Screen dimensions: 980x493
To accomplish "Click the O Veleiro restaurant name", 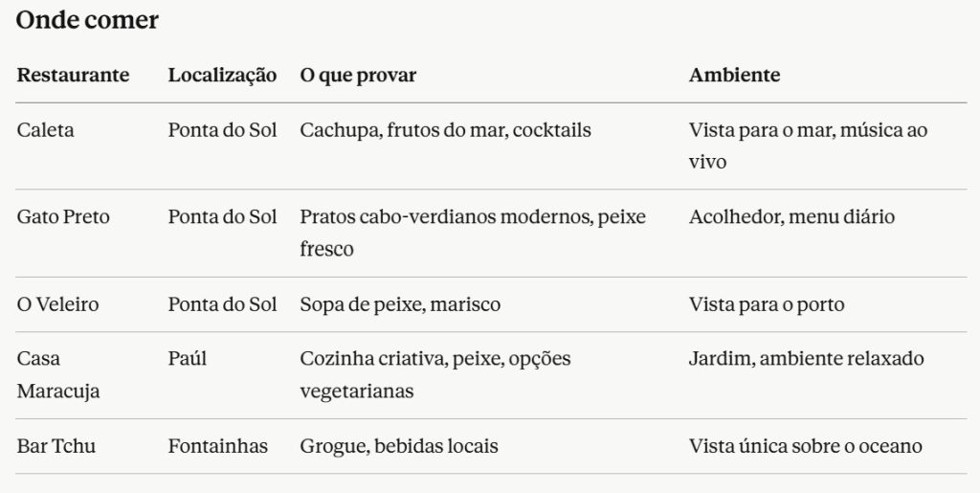I will point(57,304).
